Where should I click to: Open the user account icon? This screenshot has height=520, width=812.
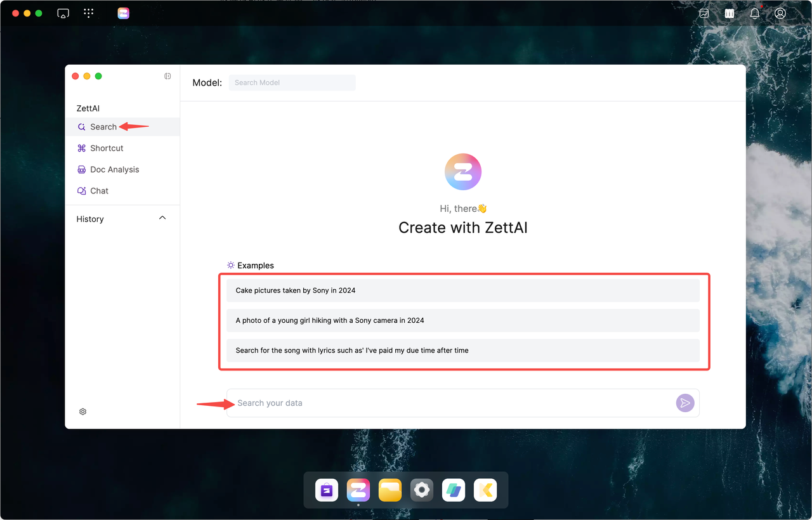[x=780, y=13]
